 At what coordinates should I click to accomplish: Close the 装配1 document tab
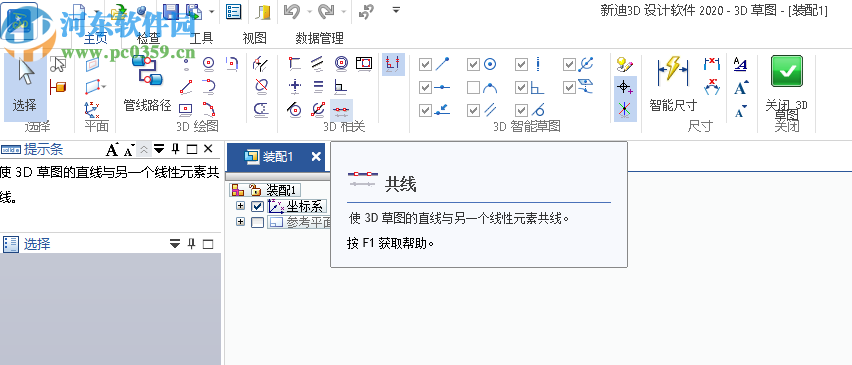coord(316,157)
